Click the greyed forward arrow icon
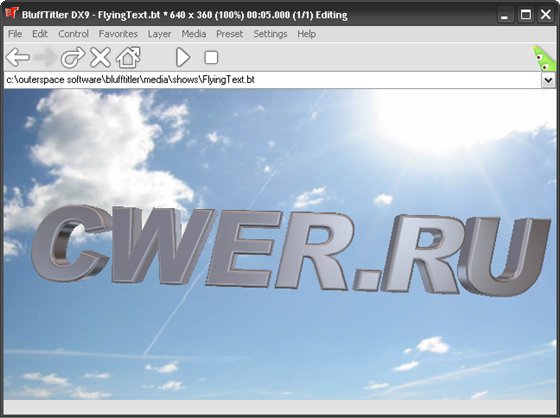Image resolution: width=560 pixels, height=418 pixels. coord(45,58)
